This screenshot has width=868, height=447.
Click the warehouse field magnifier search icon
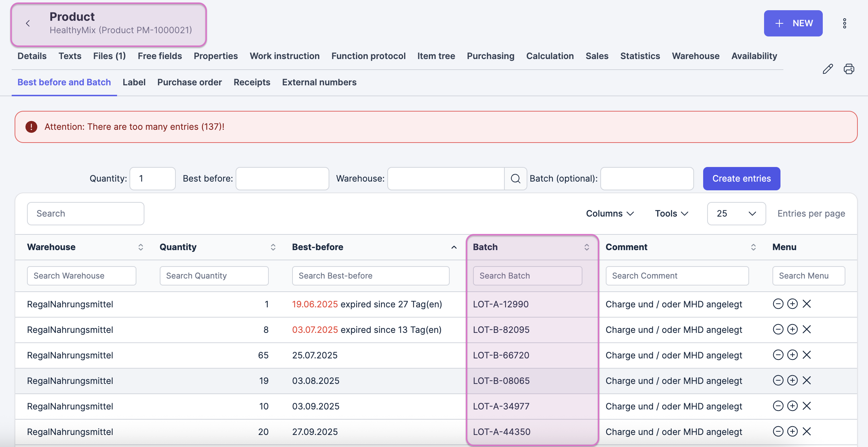tap(515, 179)
